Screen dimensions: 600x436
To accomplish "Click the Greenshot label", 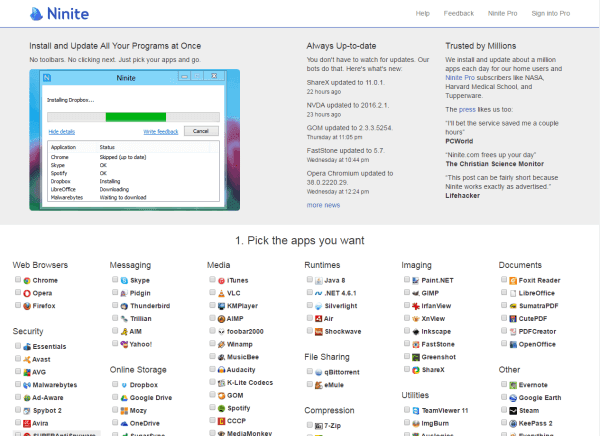I will [439, 357].
